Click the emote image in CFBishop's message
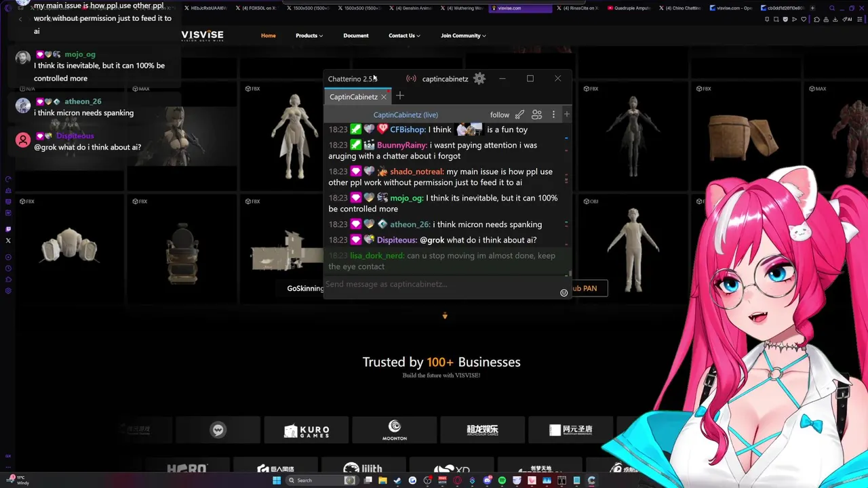Viewport: 868px width, 488px height. [x=469, y=129]
